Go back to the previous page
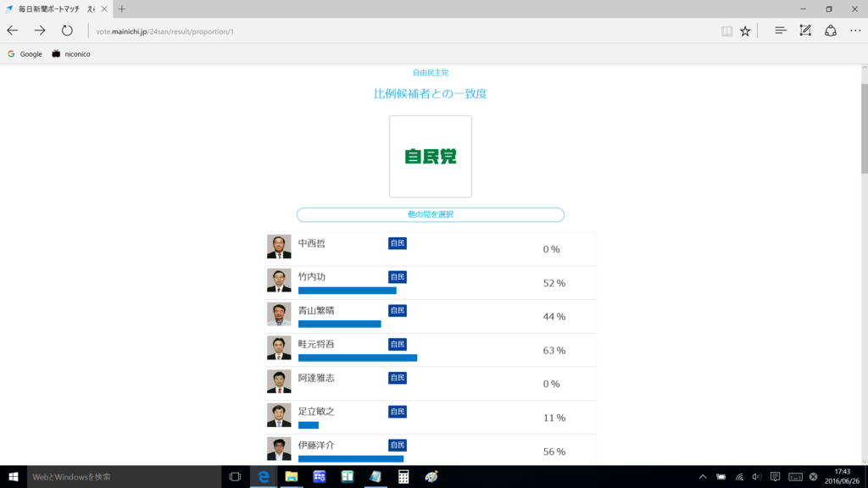 [x=12, y=31]
